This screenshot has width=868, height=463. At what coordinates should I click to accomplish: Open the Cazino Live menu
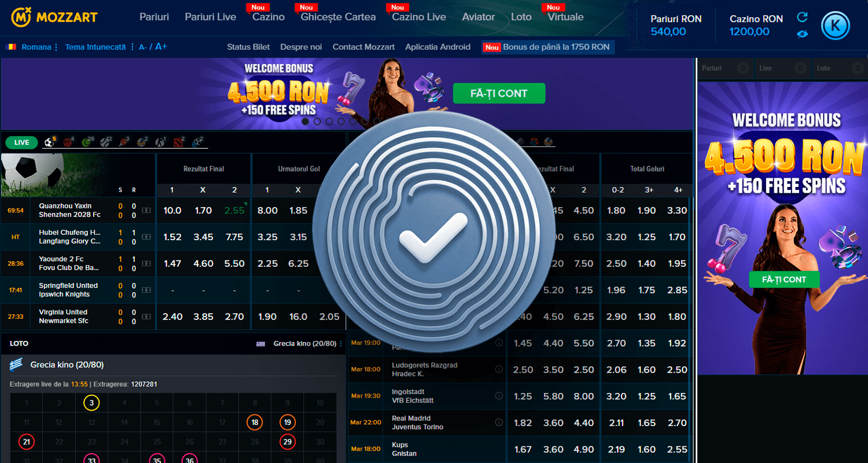(x=419, y=17)
